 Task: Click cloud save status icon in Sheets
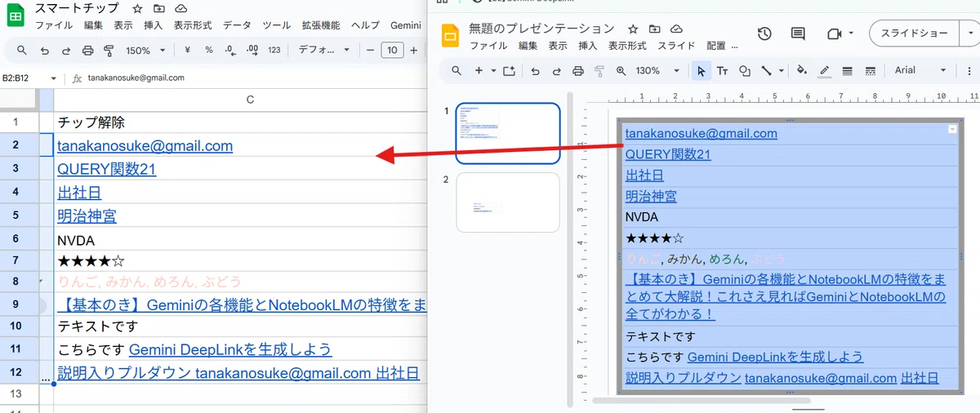click(x=180, y=8)
